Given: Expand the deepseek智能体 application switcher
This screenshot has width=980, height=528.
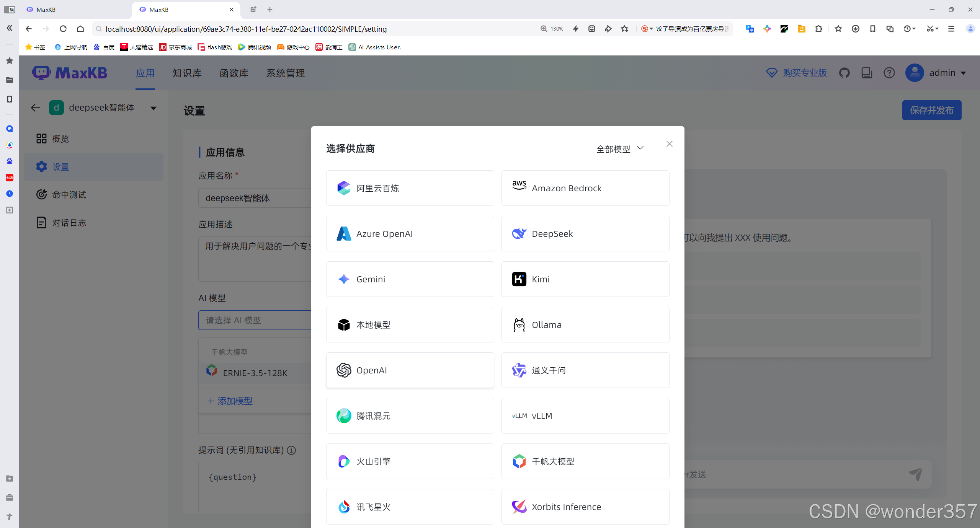Looking at the screenshot, I should coord(153,108).
